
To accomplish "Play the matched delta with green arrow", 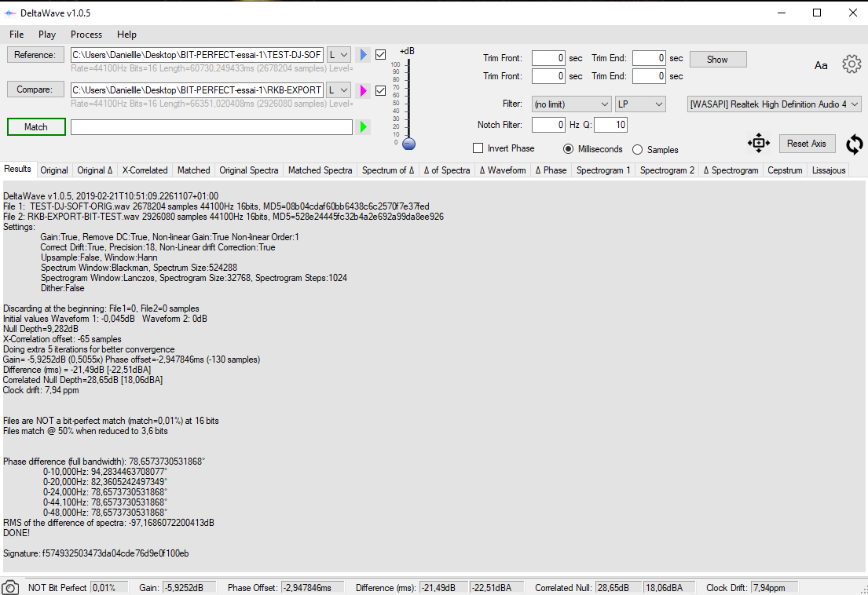I will tap(363, 127).
